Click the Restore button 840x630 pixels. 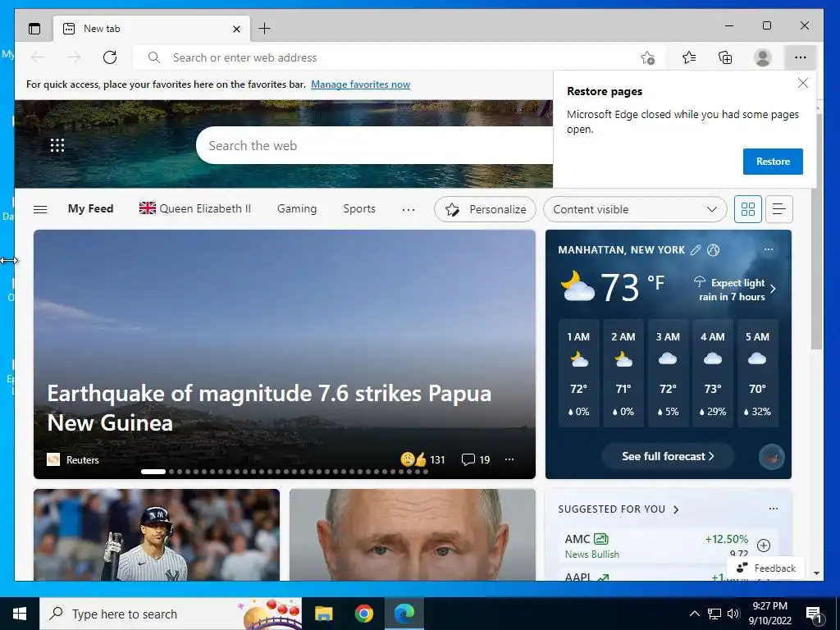[773, 162]
